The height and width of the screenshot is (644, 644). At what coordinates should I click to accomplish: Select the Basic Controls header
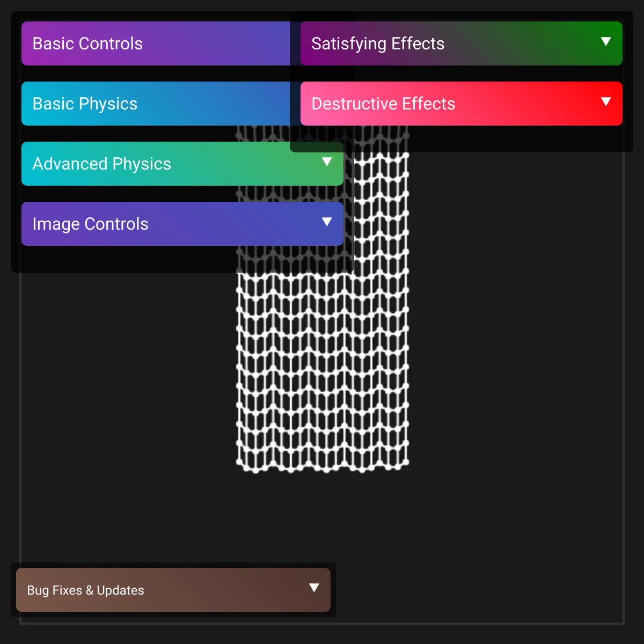pyautogui.click(x=156, y=43)
